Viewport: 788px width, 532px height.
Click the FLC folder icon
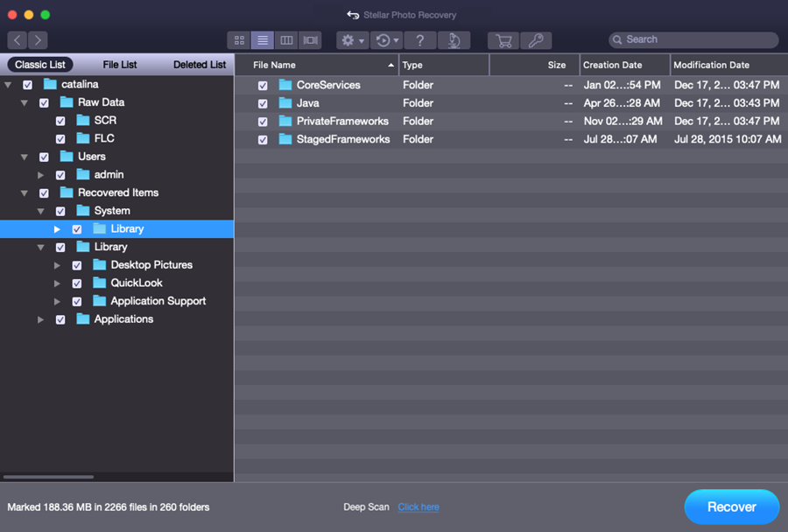tap(83, 138)
